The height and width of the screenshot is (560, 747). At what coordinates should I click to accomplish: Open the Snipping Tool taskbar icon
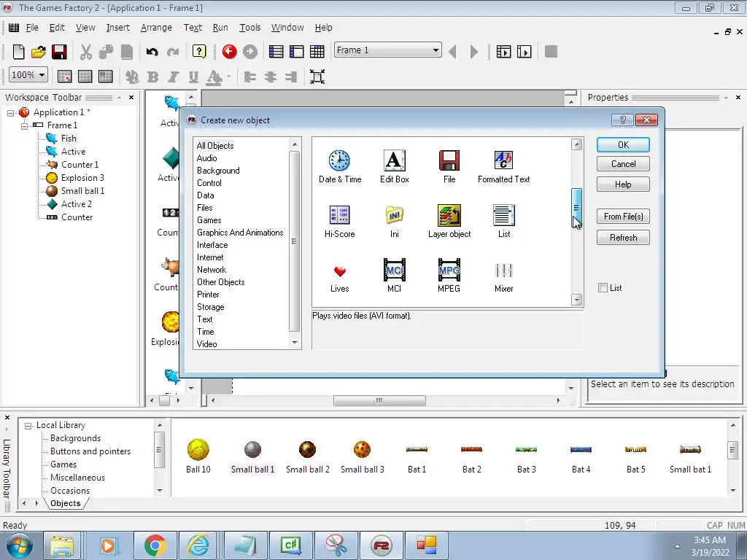[x=336, y=545]
